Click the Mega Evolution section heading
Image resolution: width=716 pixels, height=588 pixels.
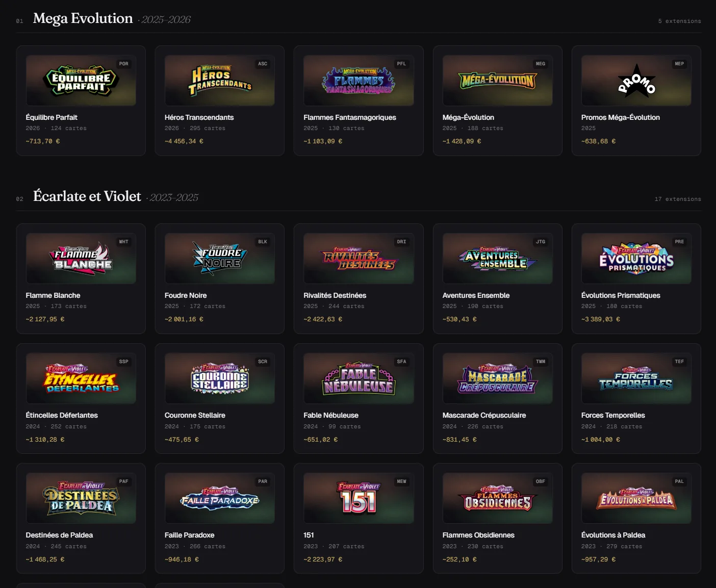[x=83, y=18]
